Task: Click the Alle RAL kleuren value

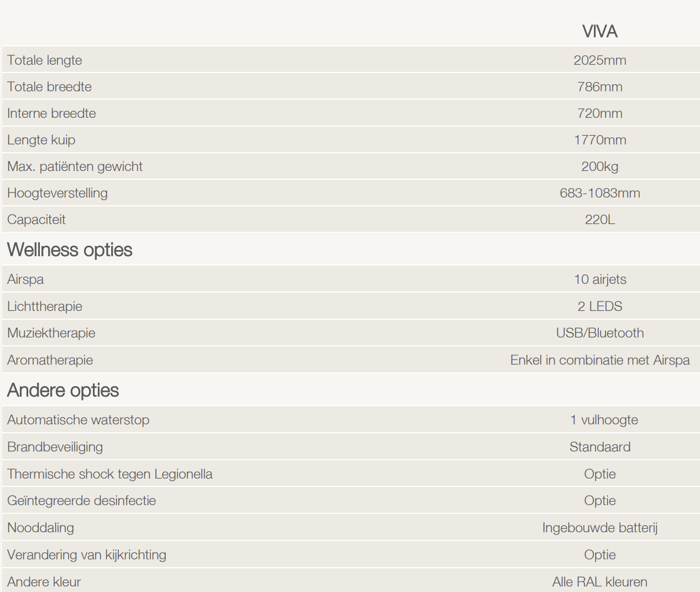Action: coord(599,582)
